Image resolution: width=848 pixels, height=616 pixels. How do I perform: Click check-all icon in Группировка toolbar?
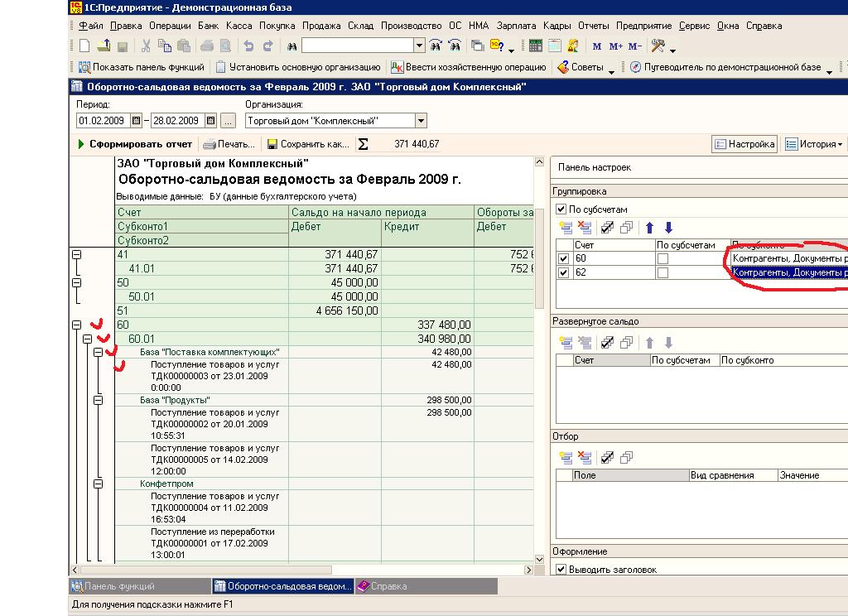pos(607,228)
